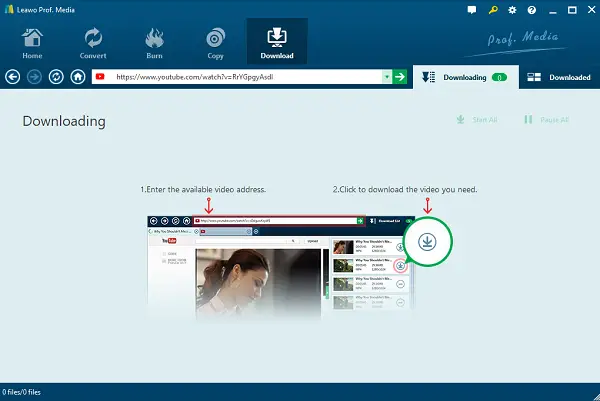Select the Download module

[x=277, y=41]
